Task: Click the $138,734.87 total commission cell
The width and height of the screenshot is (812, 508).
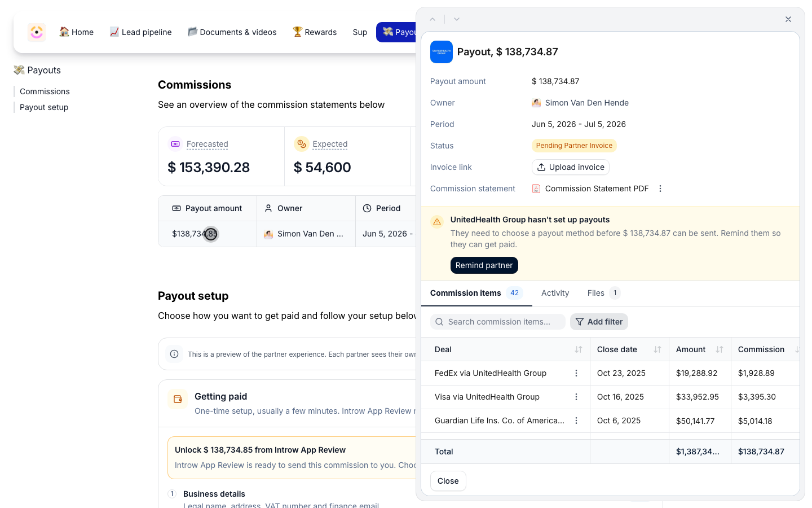Action: 765,452
